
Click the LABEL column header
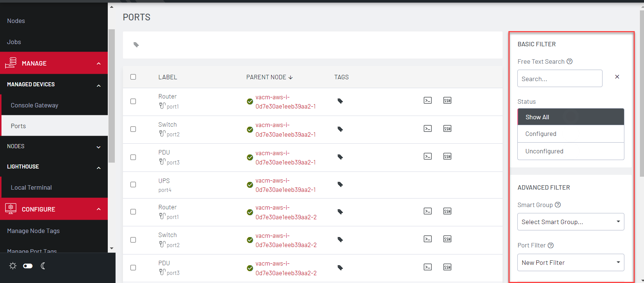tap(168, 77)
